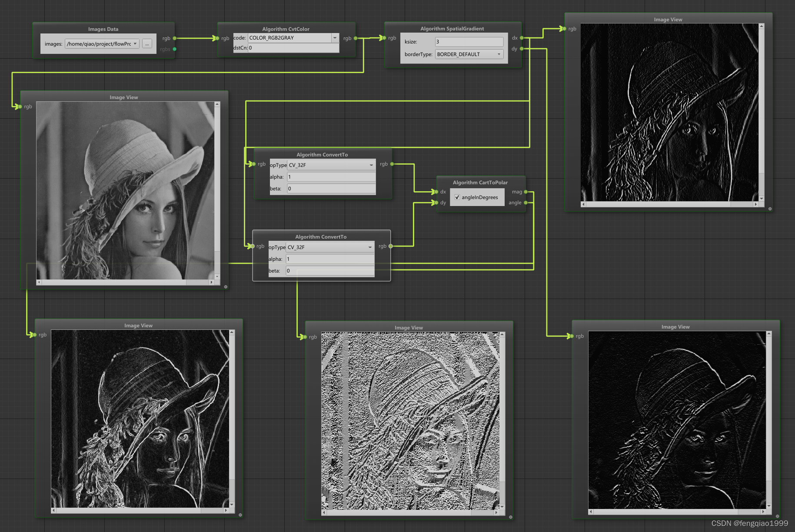Click the noisy angle image preview
The image size is (795, 532).
[x=410, y=421]
